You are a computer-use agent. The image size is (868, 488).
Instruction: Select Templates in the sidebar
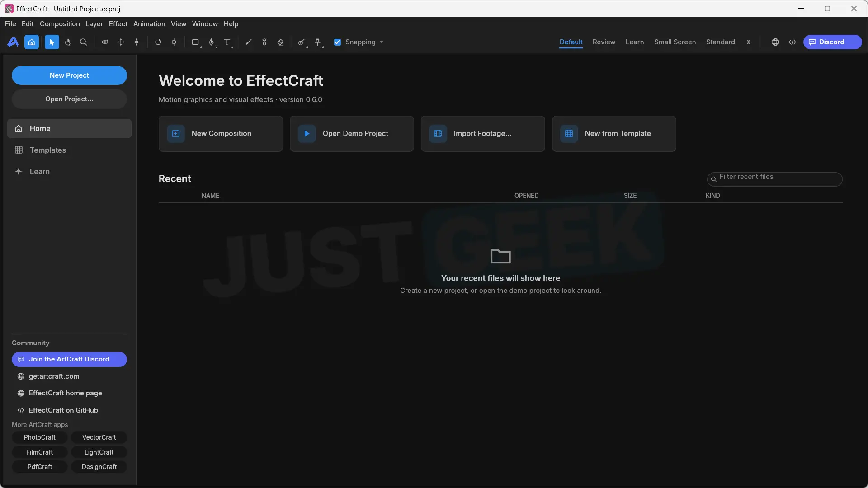[x=69, y=150]
